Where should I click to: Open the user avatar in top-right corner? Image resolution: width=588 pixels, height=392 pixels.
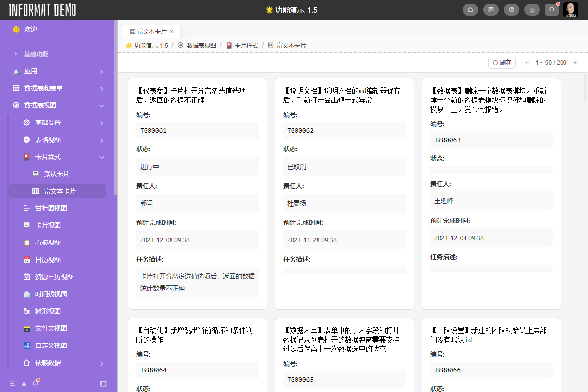coord(570,9)
